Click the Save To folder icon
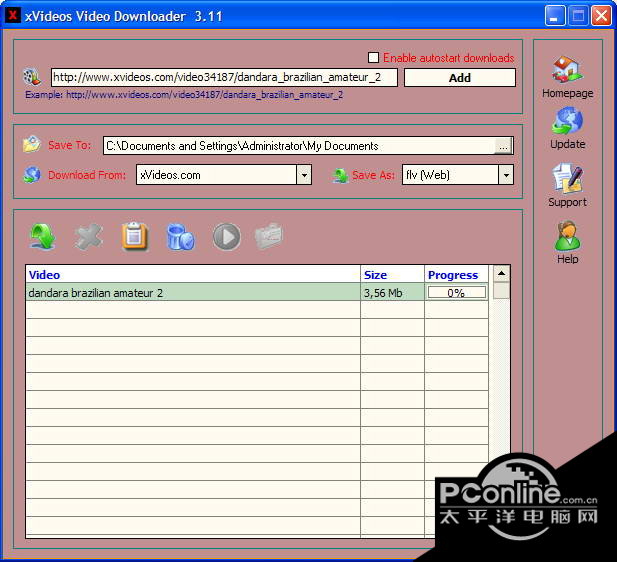The width and height of the screenshot is (617, 562). [x=32, y=144]
